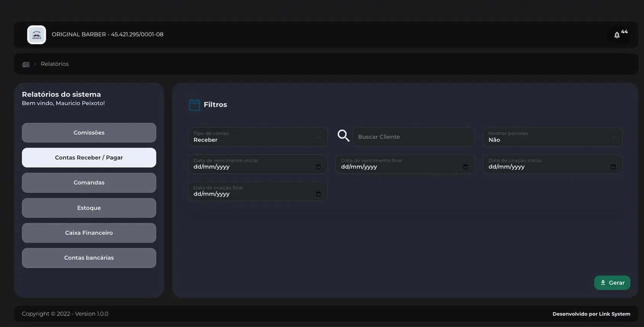This screenshot has height=327, width=644.
Task: Click the notification count 44 badge
Action: pyautogui.click(x=624, y=32)
